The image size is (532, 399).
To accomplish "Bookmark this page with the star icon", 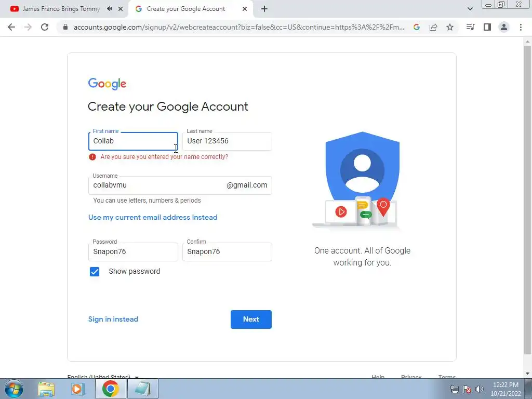I will click(450, 27).
